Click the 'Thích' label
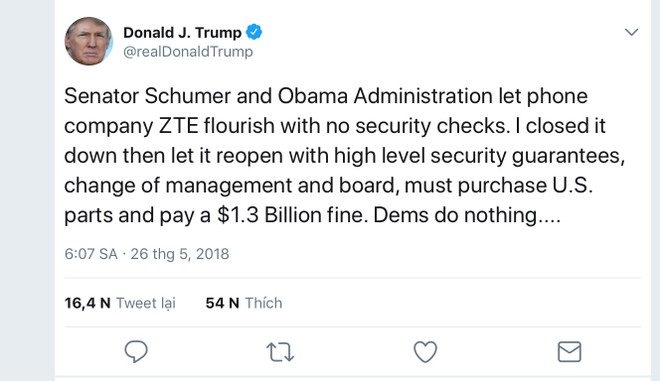 pos(263,303)
